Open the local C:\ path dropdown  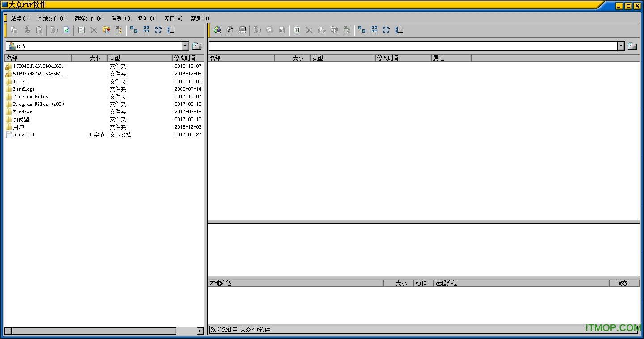(186, 46)
